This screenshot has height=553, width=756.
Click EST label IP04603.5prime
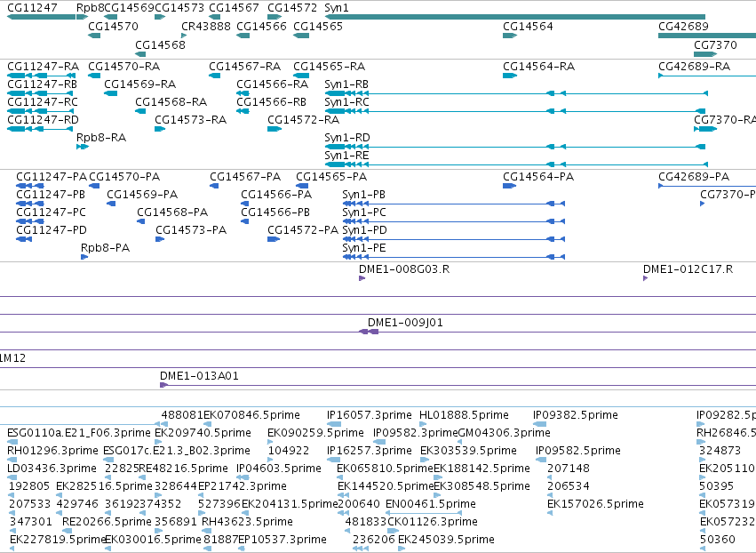pos(279,469)
